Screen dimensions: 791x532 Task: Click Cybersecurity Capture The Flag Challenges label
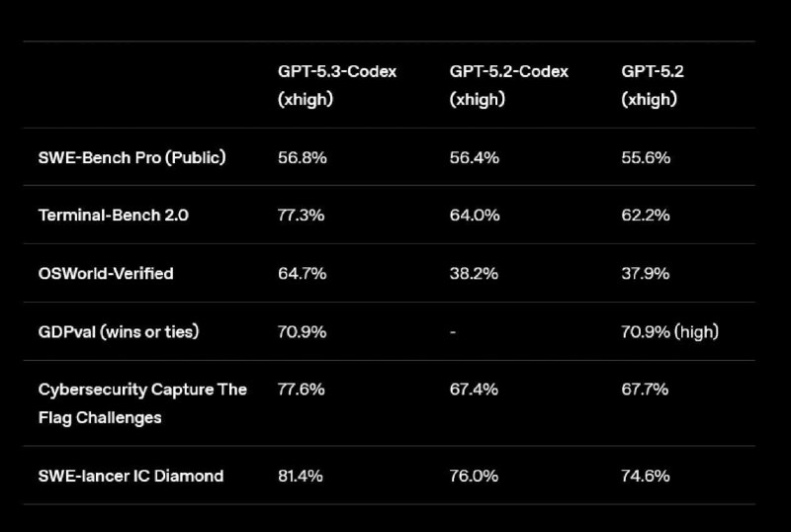(x=142, y=402)
